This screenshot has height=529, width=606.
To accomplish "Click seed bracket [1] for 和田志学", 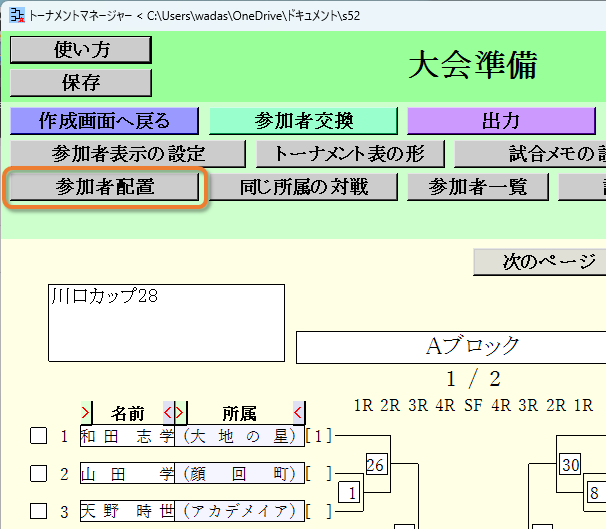I will pyautogui.click(x=318, y=436).
